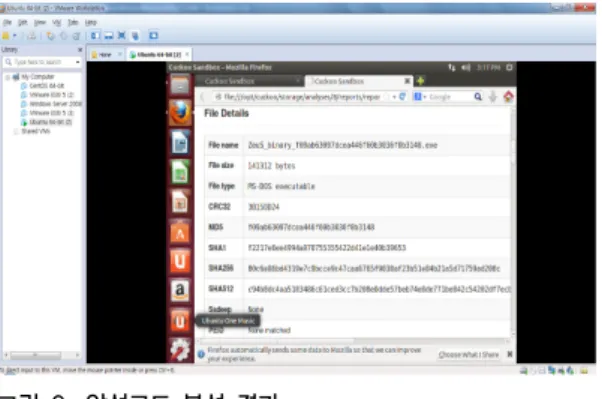This screenshot has width=602, height=399.
Task: Click the Firefox launcher icon
Action: click(180, 113)
